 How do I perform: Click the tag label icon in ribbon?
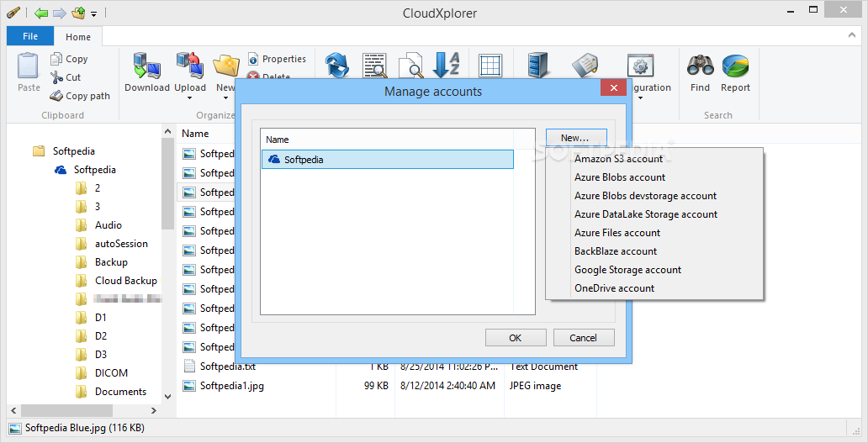pos(585,66)
